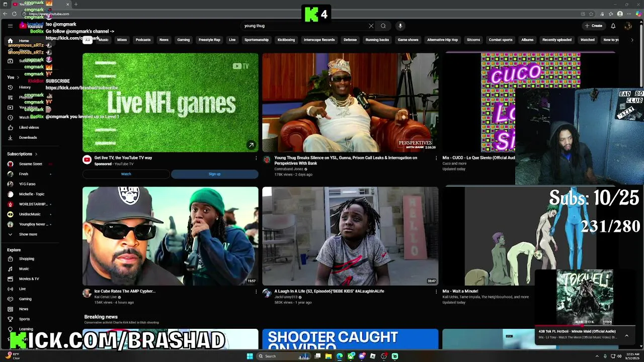644x362 pixels.
Task: Open the YouTube guide hamburger menu
Action: (10, 26)
